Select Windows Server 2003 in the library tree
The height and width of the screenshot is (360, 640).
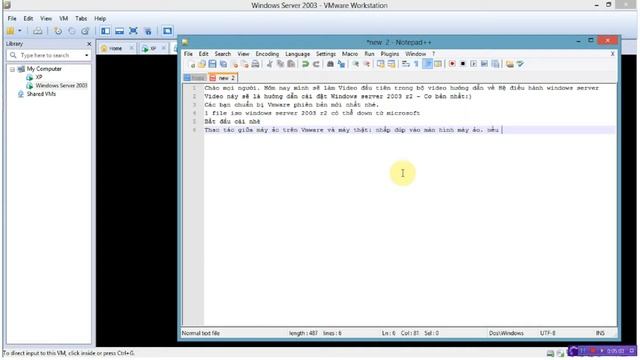click(x=61, y=85)
